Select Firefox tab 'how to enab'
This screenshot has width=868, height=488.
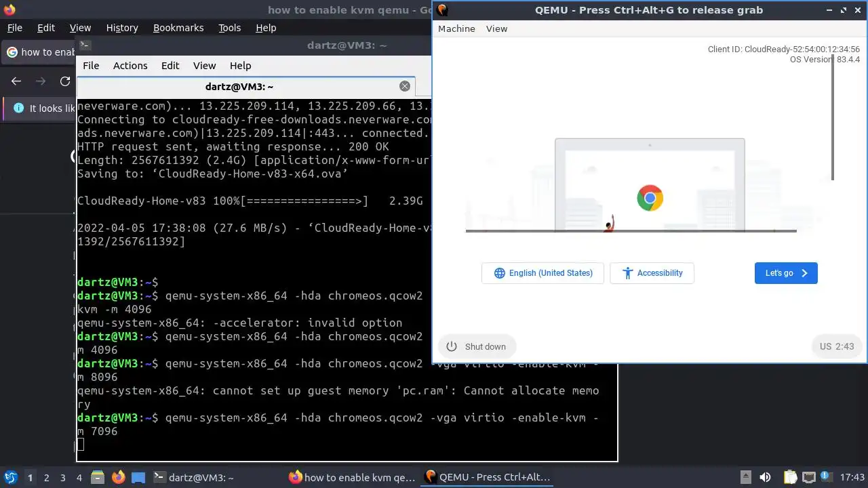[x=39, y=52]
